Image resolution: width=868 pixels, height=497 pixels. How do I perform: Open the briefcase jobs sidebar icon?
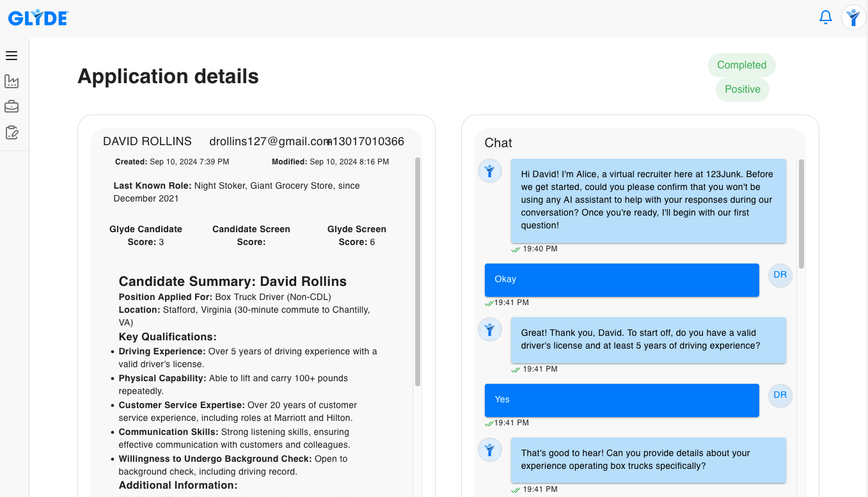point(12,106)
